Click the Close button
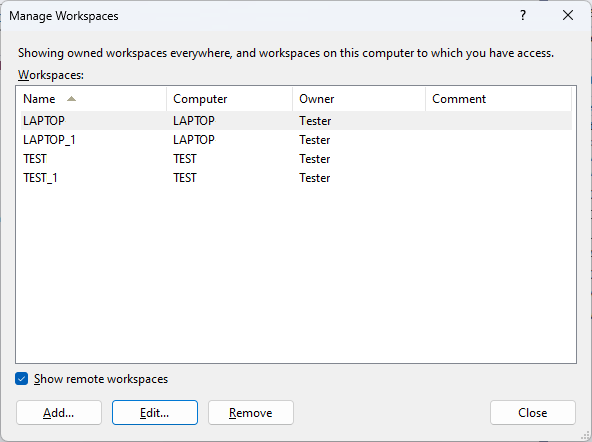 coord(533,413)
